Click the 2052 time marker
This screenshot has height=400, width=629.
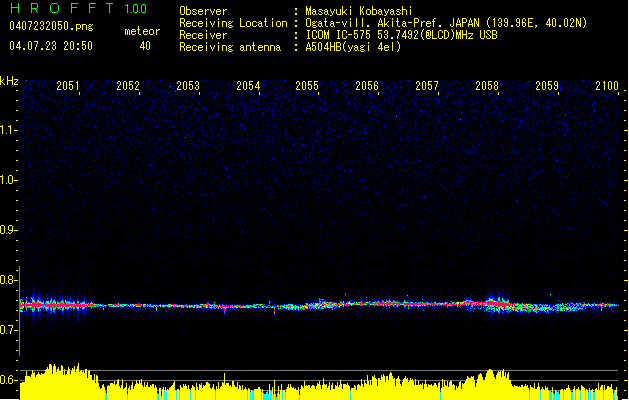(x=128, y=86)
